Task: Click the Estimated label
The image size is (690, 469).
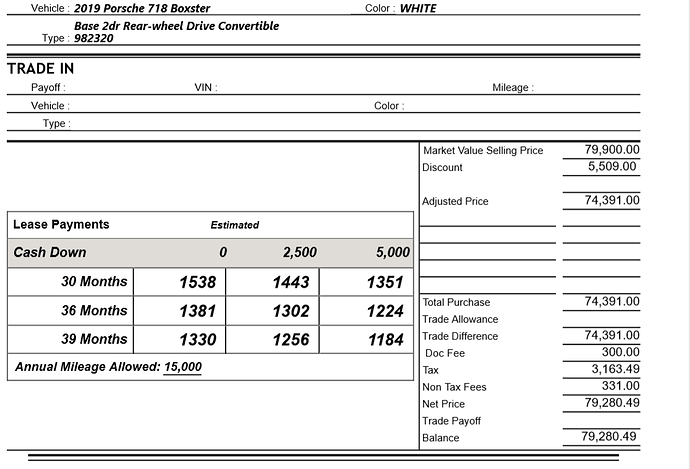Action: (235, 225)
